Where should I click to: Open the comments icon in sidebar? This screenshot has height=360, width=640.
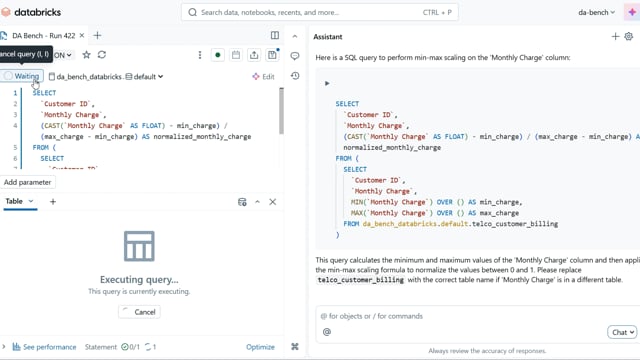coord(295,56)
